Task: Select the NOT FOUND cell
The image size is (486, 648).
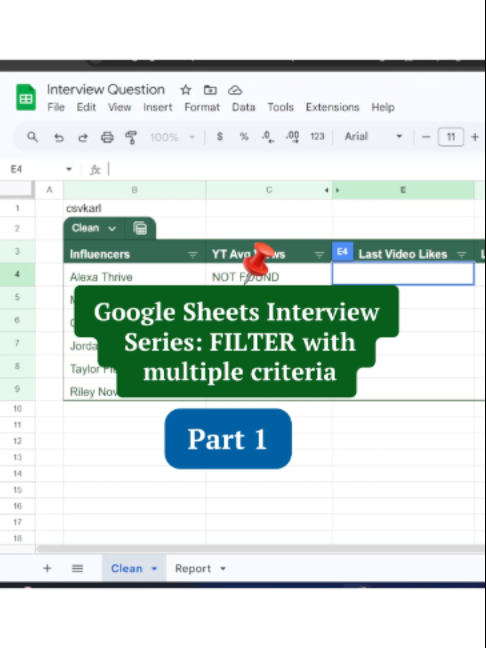Action: point(269,276)
